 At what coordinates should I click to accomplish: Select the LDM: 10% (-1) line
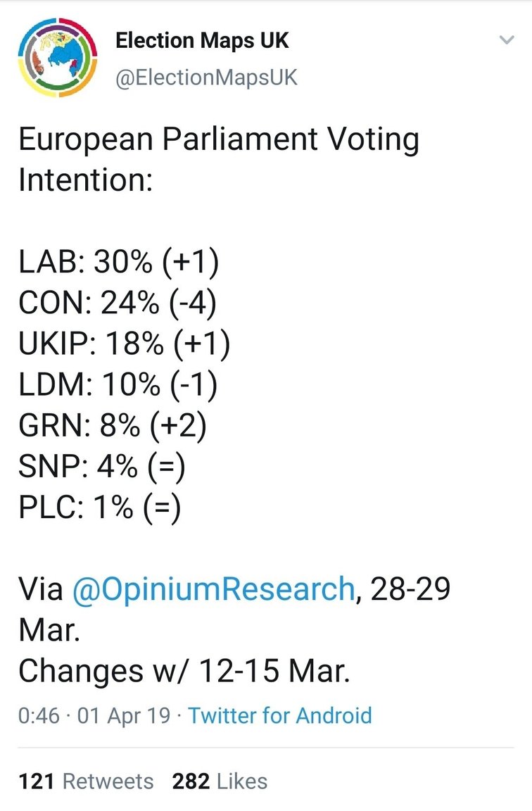[118, 384]
